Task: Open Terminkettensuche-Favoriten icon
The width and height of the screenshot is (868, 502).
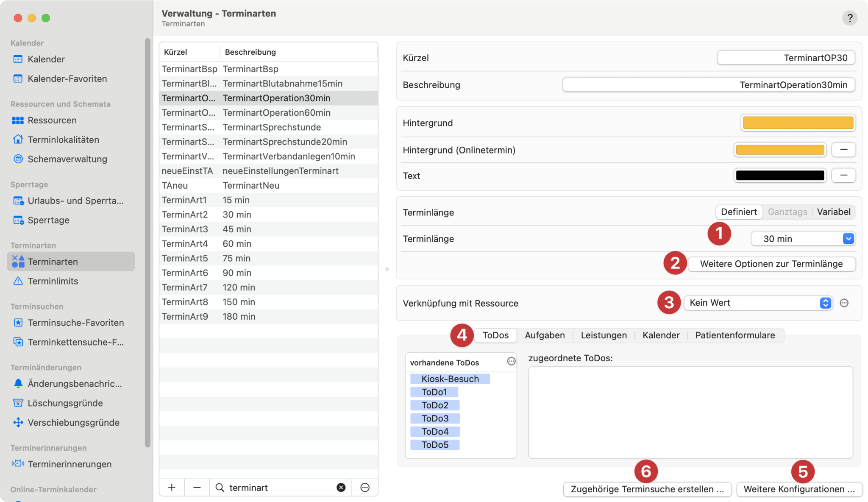Action: point(18,342)
